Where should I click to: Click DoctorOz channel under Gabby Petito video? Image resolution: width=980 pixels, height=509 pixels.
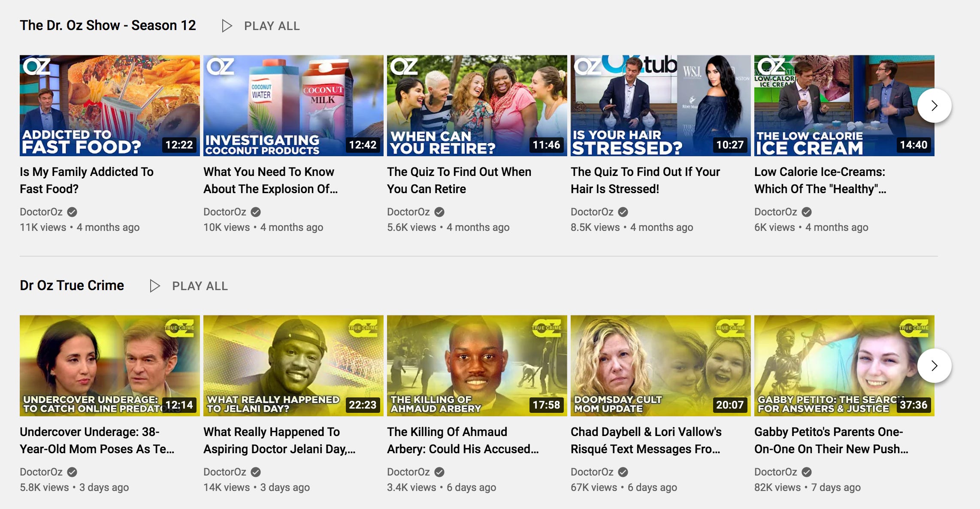[776, 472]
